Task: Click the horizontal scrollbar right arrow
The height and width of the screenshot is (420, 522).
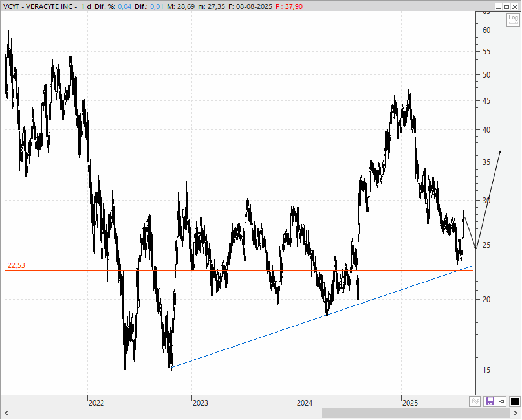Action: click(x=516, y=414)
